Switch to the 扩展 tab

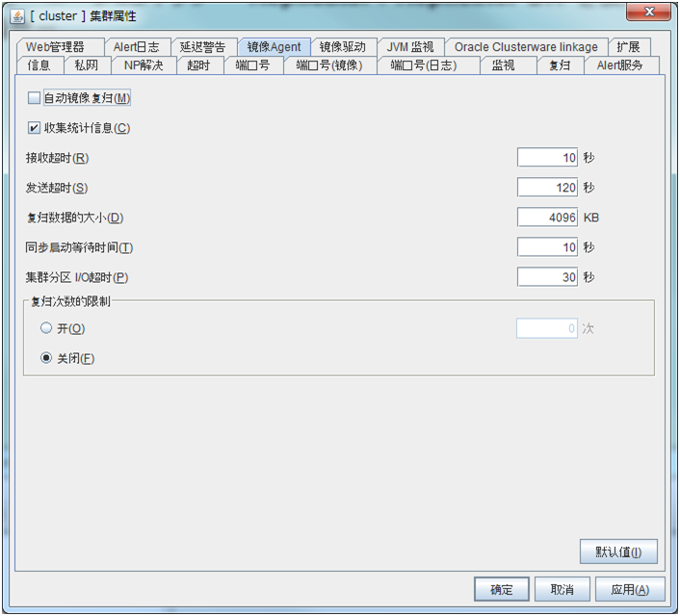(629, 47)
